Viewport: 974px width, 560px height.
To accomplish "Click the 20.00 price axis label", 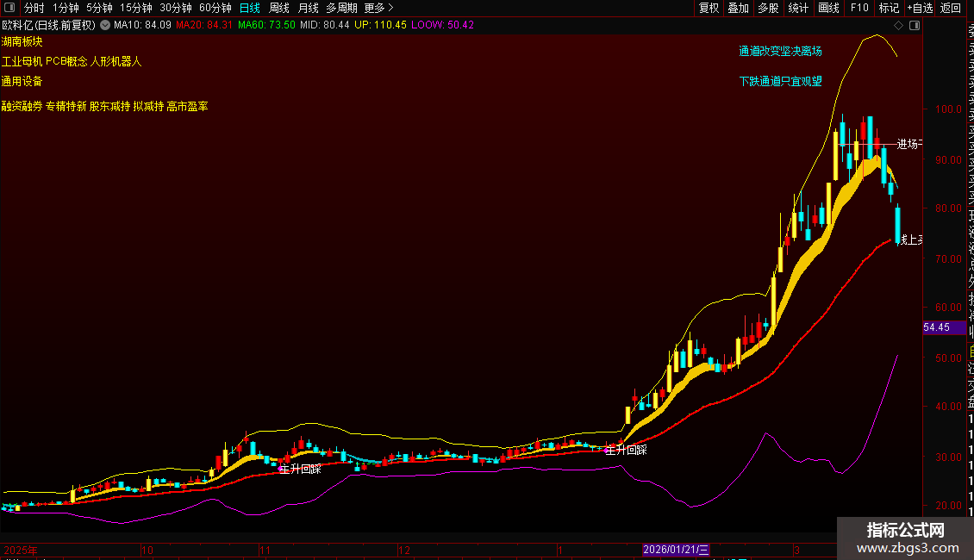I will tap(948, 506).
